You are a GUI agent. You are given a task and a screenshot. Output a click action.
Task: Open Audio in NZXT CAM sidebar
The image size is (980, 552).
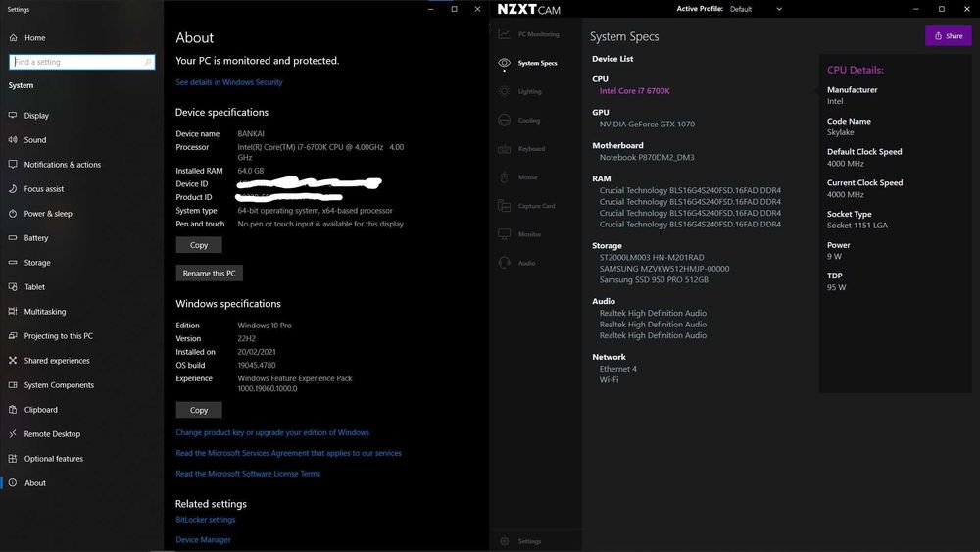click(x=526, y=263)
